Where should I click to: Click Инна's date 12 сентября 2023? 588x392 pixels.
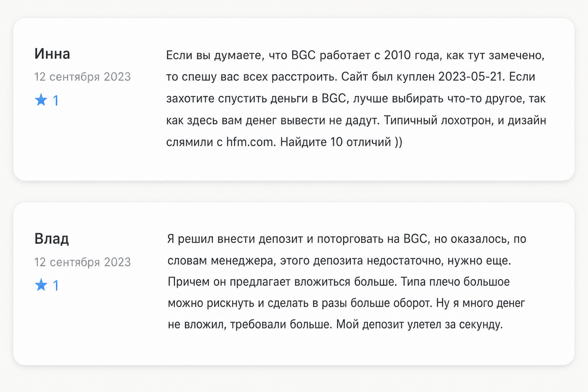click(83, 77)
